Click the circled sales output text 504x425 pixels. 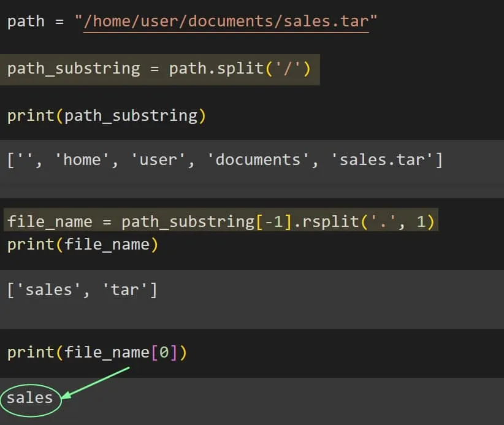[x=30, y=398]
